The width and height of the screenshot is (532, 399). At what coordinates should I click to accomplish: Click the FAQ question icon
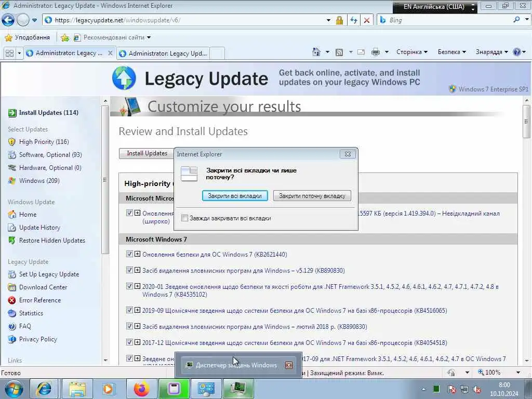12,326
